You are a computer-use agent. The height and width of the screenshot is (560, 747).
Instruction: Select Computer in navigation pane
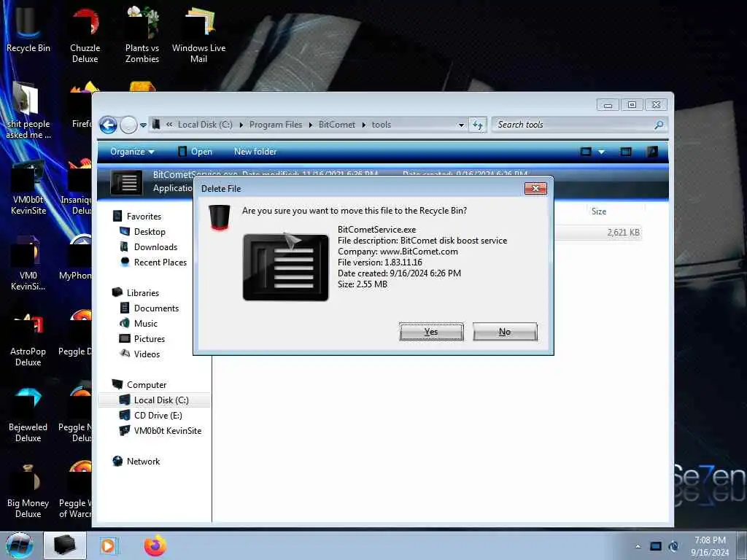(147, 385)
